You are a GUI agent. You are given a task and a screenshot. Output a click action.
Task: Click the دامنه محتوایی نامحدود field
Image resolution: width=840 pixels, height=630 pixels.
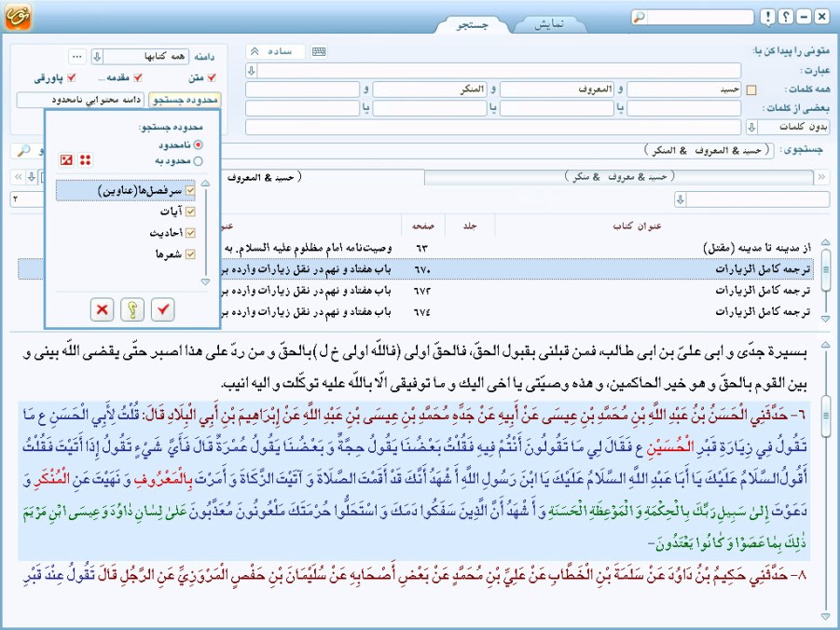coord(81,100)
